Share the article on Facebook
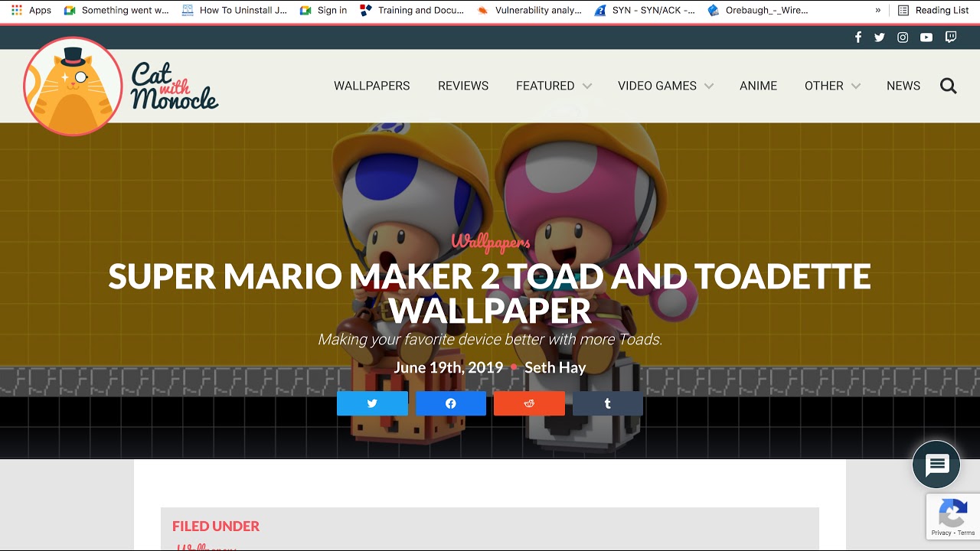The height and width of the screenshot is (551, 980). (x=451, y=403)
